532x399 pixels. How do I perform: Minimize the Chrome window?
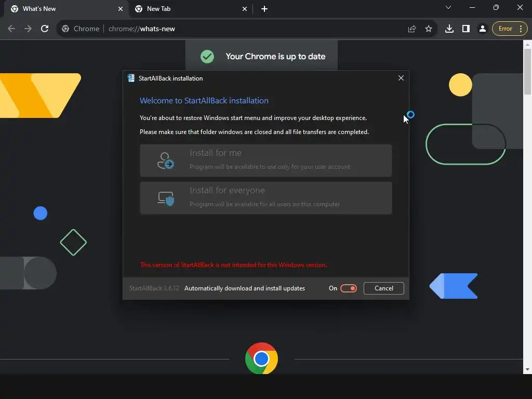472,7
